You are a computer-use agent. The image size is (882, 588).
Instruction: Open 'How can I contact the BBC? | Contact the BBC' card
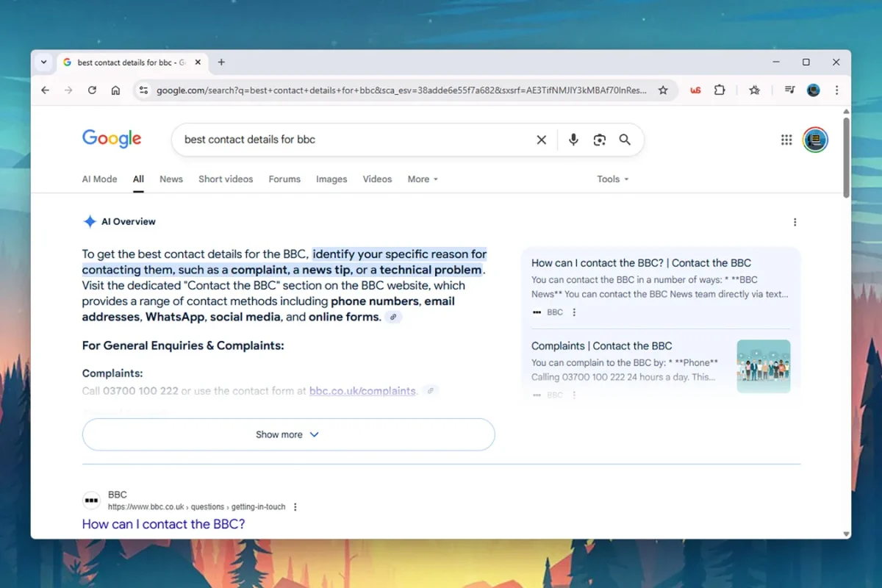tap(641, 263)
